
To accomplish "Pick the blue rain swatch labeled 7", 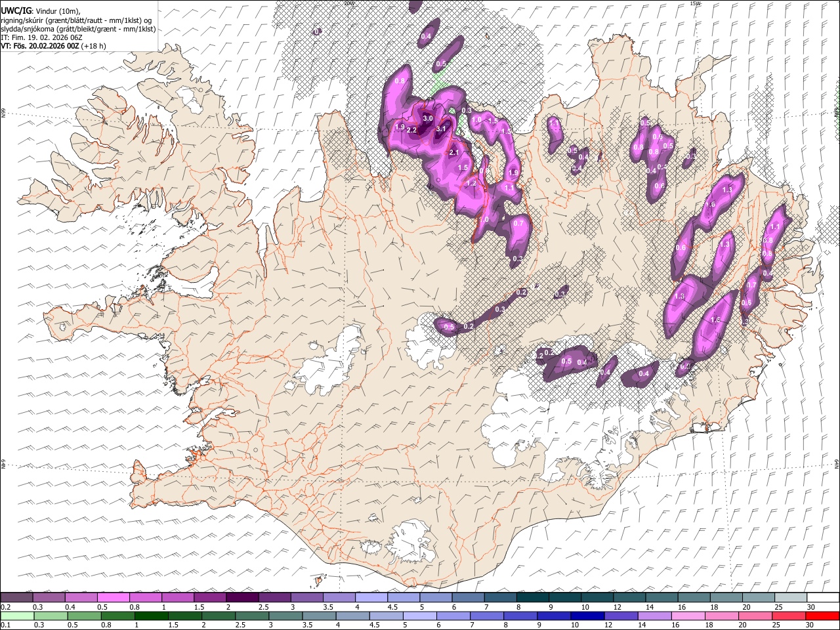I will [487, 616].
